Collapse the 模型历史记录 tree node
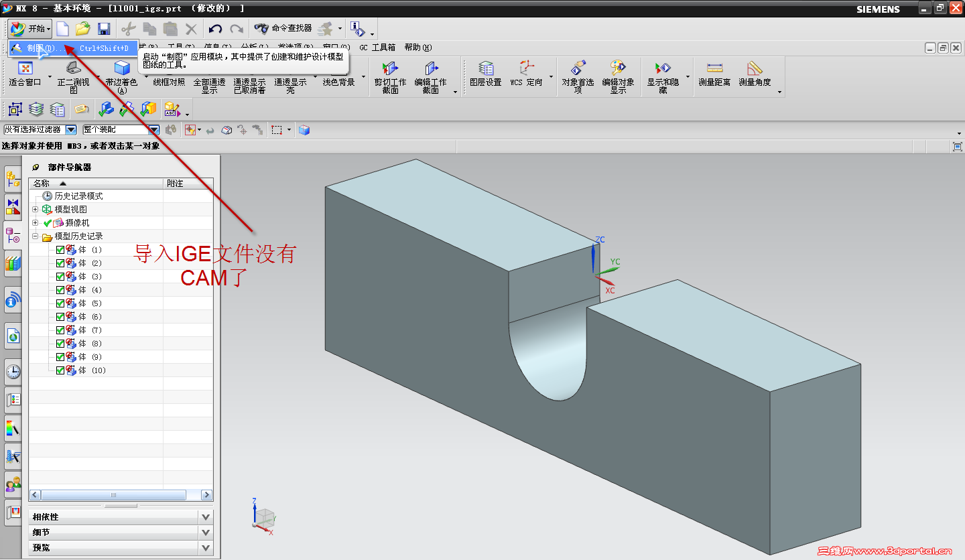The image size is (965, 560). pos(36,236)
